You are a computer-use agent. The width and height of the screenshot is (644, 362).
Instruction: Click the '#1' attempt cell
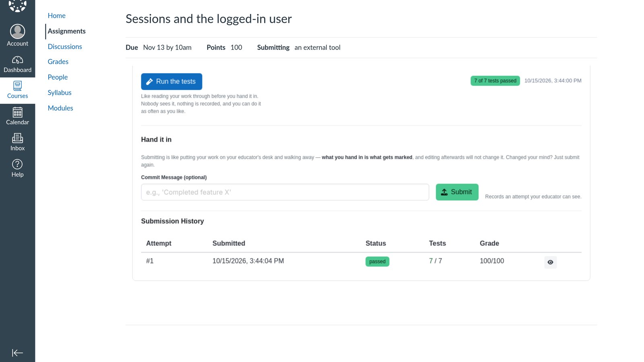pos(150,261)
